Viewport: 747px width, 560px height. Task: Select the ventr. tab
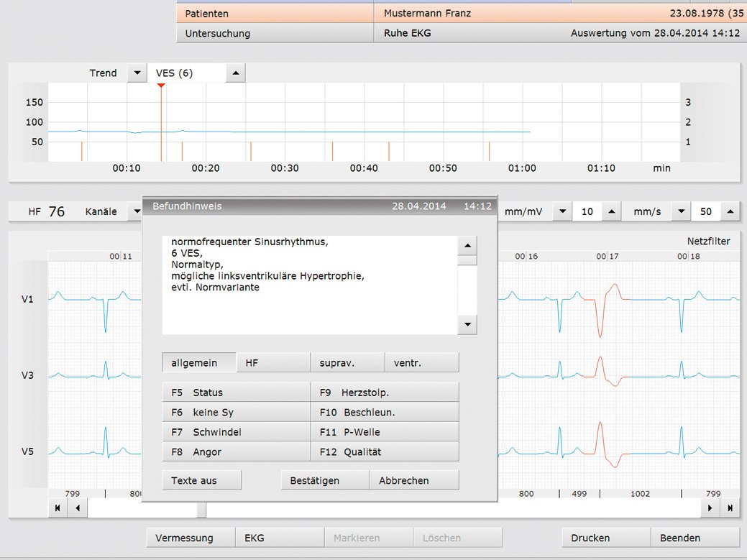(x=421, y=363)
